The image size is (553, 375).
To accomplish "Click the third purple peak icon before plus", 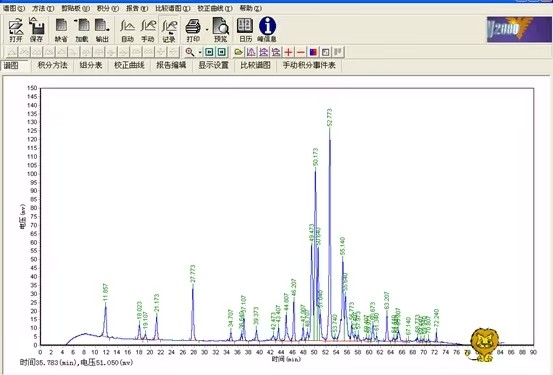I will 276,52.
